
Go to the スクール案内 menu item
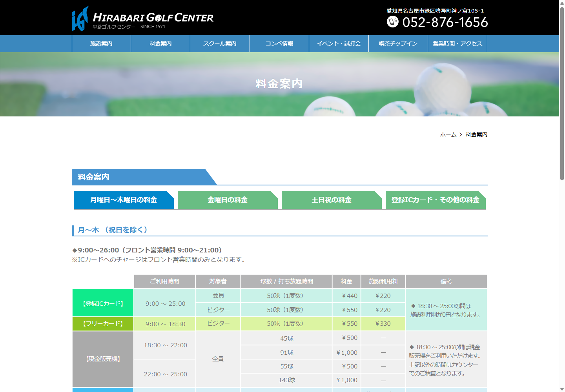click(x=220, y=44)
